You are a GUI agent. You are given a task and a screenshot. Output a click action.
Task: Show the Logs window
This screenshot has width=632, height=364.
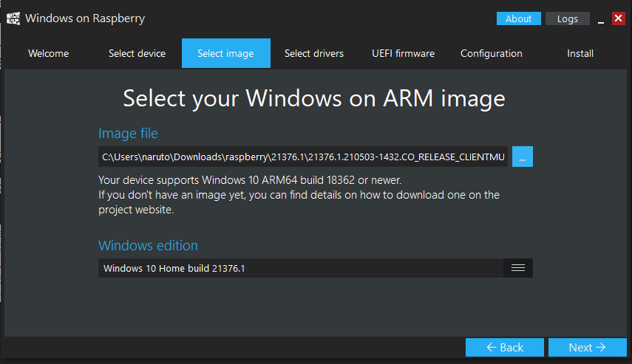click(567, 18)
